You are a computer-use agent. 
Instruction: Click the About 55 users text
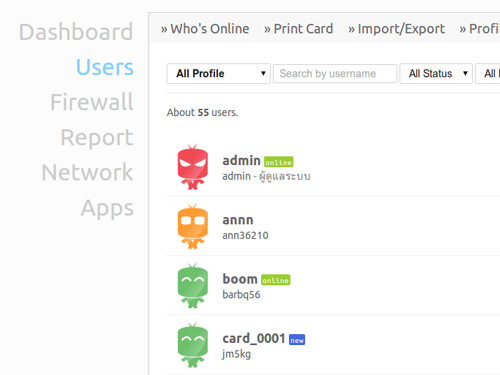point(202,112)
